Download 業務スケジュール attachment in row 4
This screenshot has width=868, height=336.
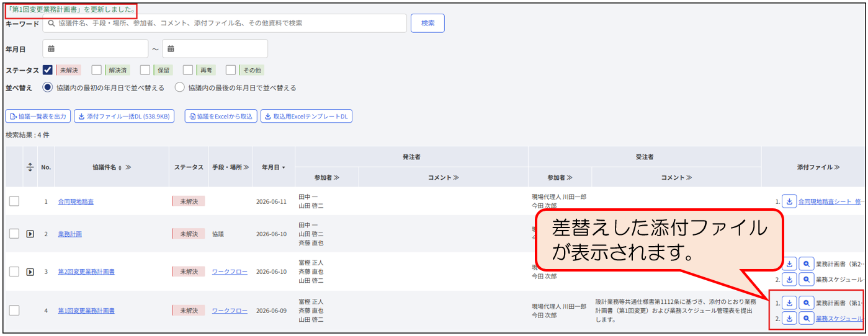789,319
